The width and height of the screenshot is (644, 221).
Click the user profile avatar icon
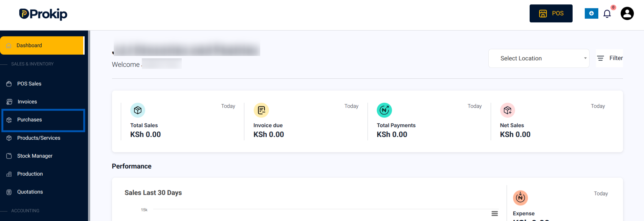pyautogui.click(x=627, y=14)
